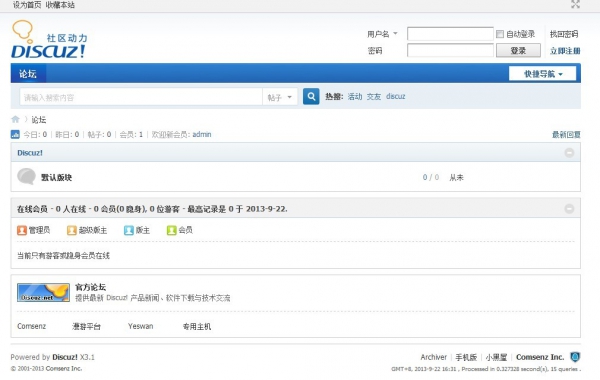Screen dimensions: 600x380
Task: Expand the 快捷导航 quick navigation menu
Action: click(543, 73)
